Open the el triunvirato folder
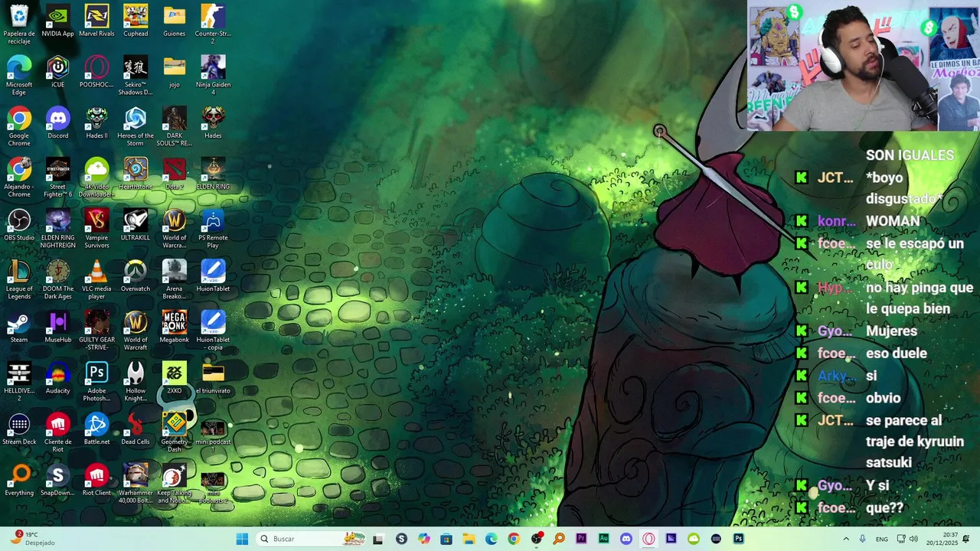 (213, 378)
